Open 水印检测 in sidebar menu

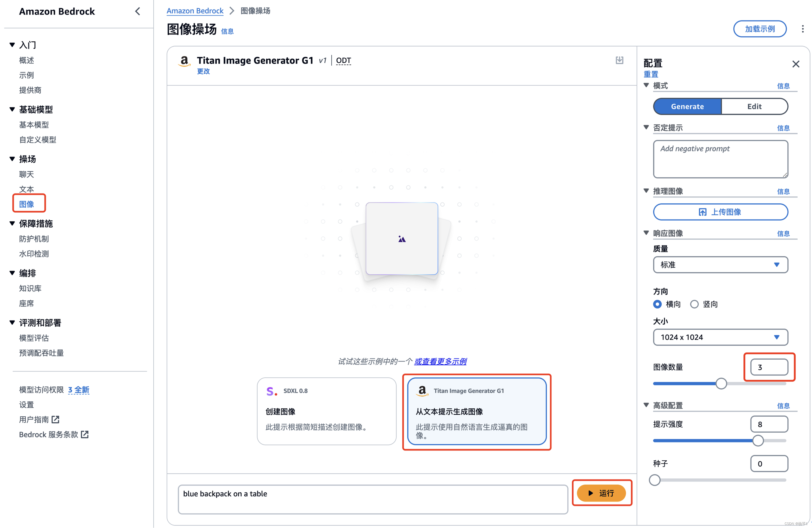point(34,254)
